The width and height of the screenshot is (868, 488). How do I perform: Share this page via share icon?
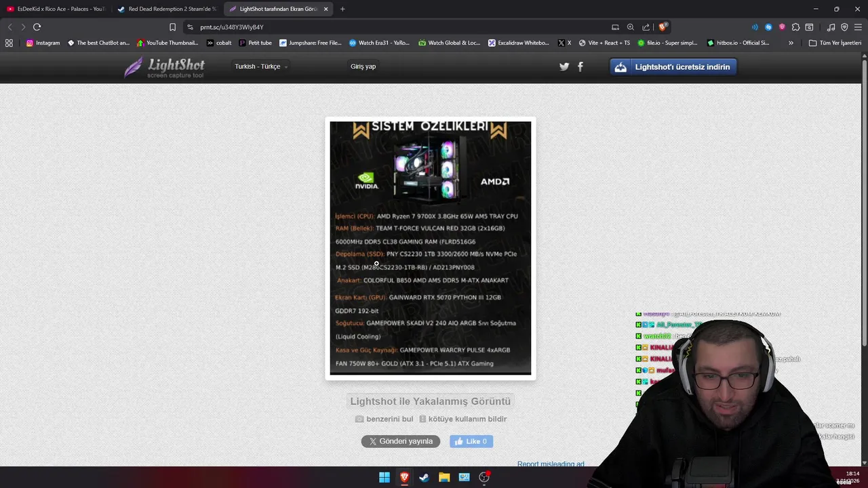[x=646, y=27]
